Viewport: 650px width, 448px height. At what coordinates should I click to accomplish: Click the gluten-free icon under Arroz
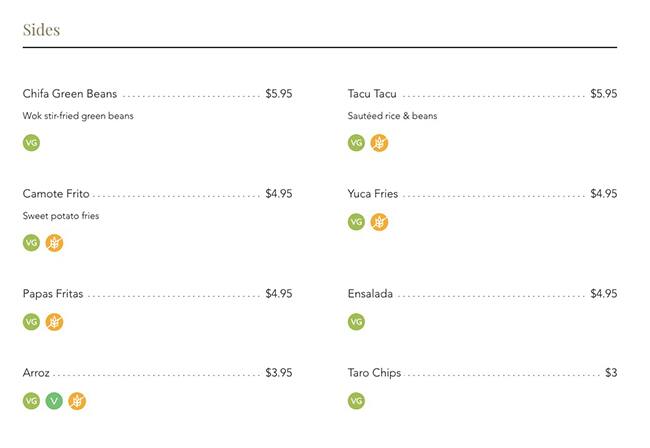pos(77,401)
